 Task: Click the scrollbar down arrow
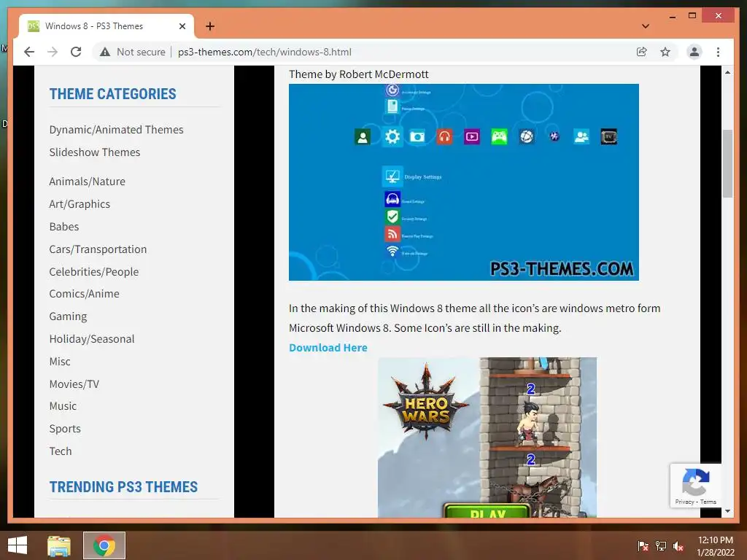727,511
